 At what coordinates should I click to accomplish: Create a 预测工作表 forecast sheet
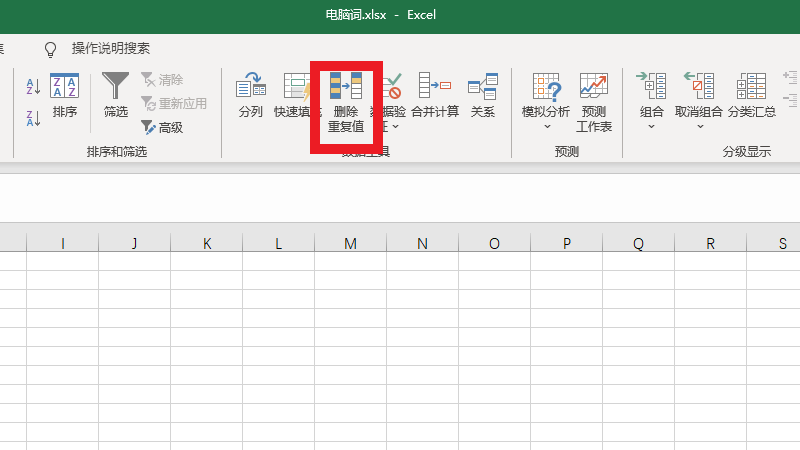click(593, 104)
